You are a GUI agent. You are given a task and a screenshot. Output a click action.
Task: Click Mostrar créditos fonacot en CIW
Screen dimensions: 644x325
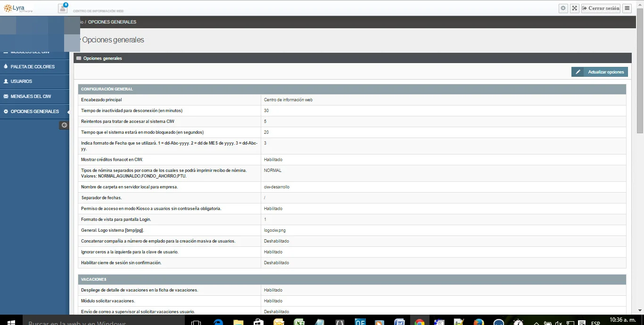[x=112, y=160]
